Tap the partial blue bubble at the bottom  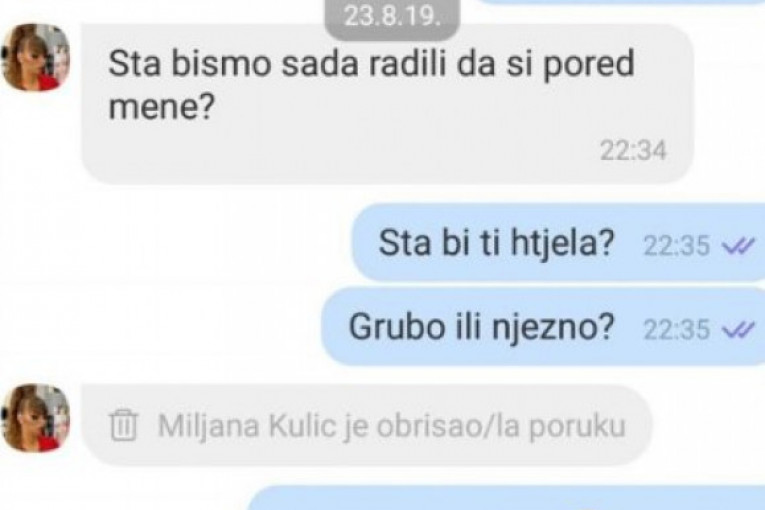coord(507,498)
